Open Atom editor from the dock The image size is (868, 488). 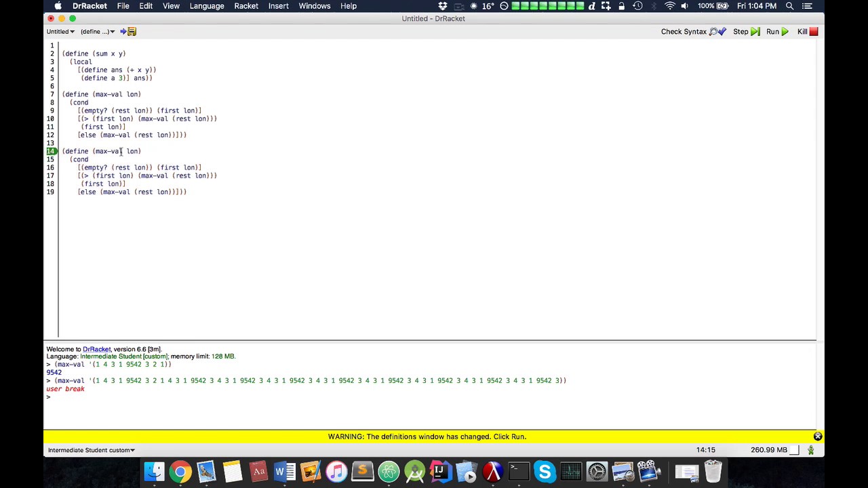coord(389,471)
